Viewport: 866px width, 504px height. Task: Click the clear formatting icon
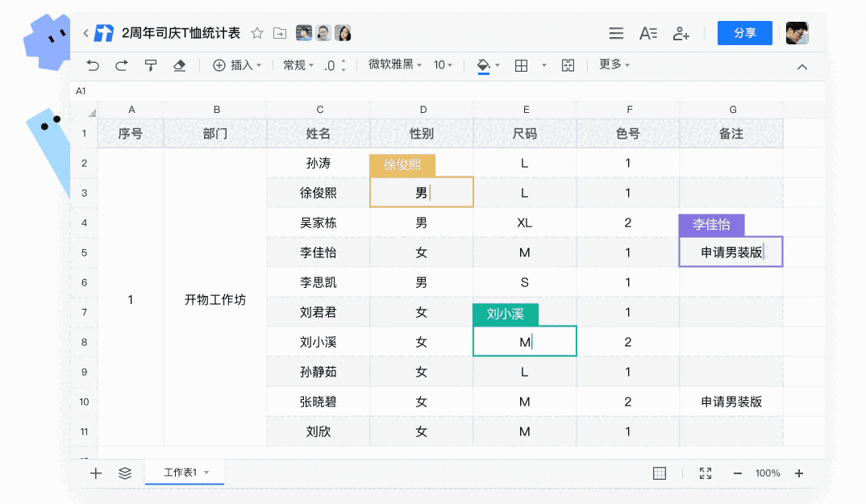click(x=179, y=65)
